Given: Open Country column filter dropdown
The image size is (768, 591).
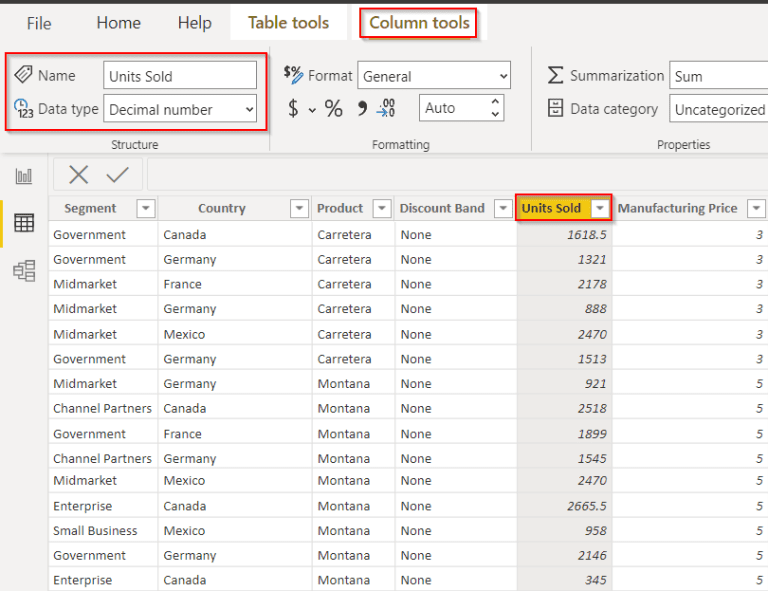Looking at the screenshot, I should (299, 208).
